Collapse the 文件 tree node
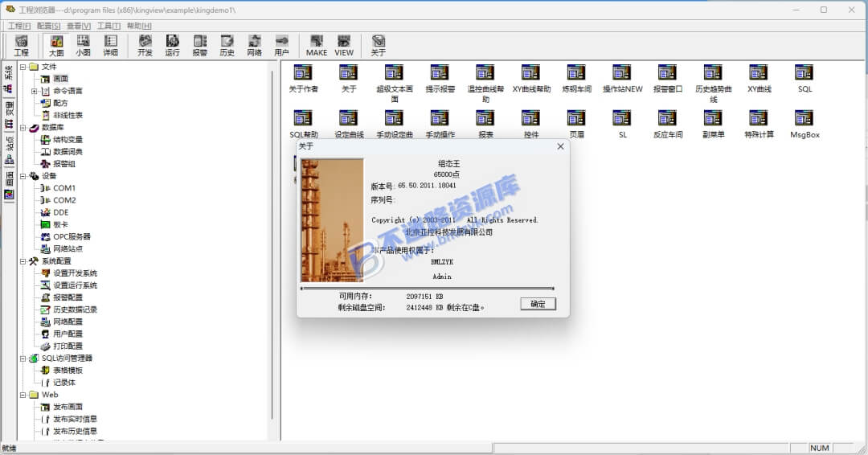This screenshot has height=455, width=868. point(23,67)
